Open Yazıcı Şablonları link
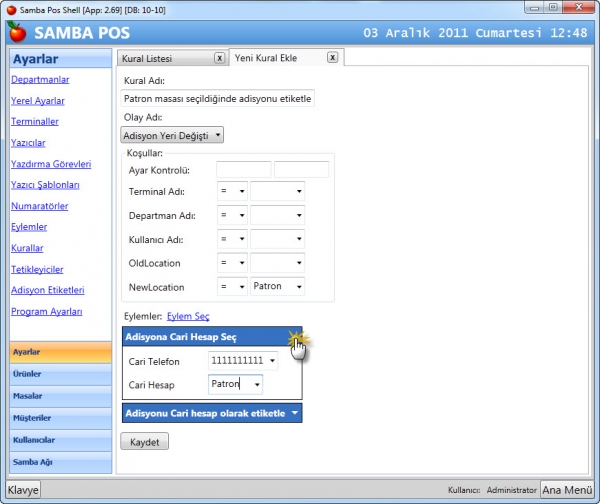This screenshot has height=504, width=600. (x=45, y=185)
